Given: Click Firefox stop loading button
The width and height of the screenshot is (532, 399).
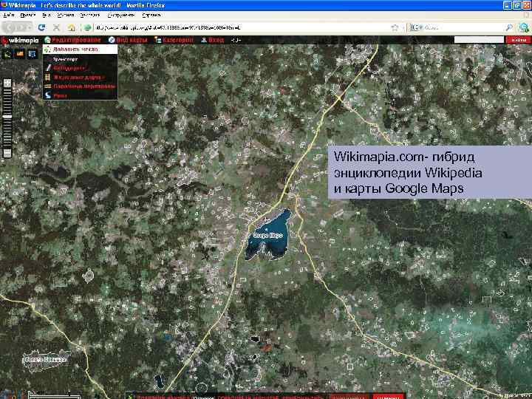Looking at the screenshot, I should tap(56, 27).
